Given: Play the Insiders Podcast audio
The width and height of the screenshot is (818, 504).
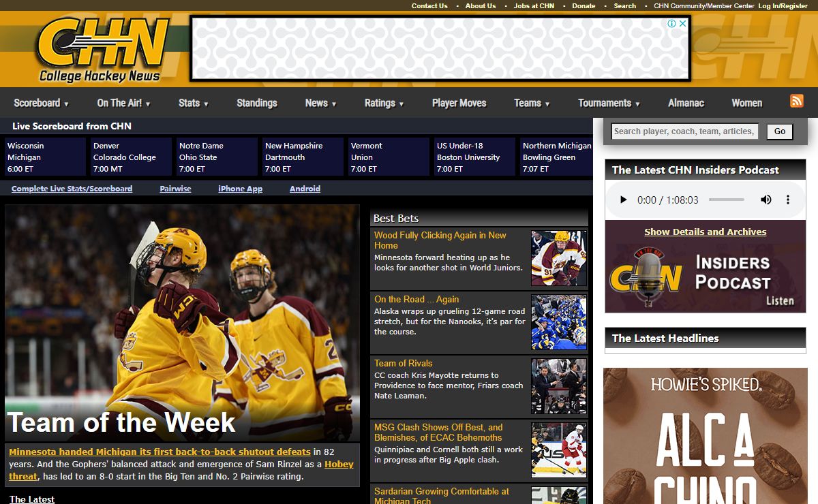Looking at the screenshot, I should (623, 200).
